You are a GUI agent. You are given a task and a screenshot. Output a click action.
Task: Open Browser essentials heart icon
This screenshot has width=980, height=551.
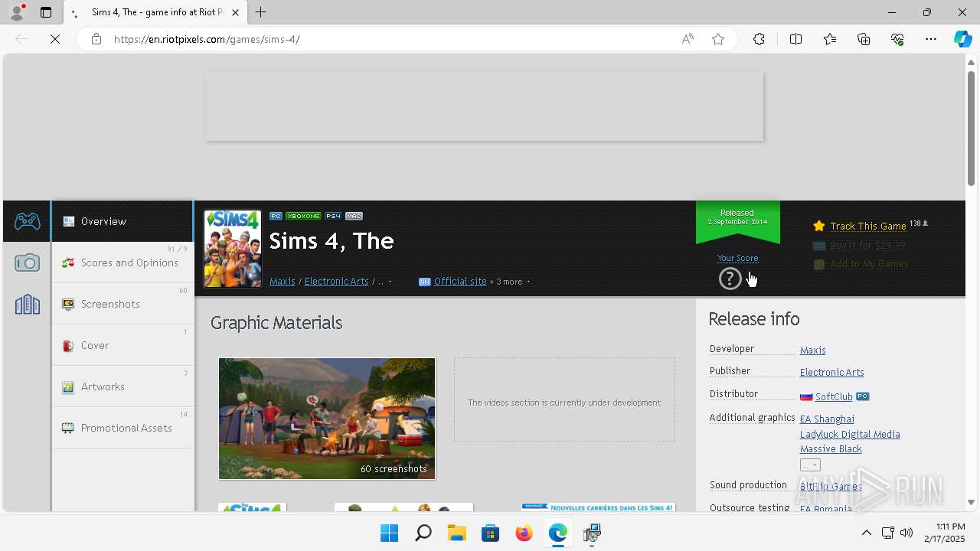tap(897, 39)
